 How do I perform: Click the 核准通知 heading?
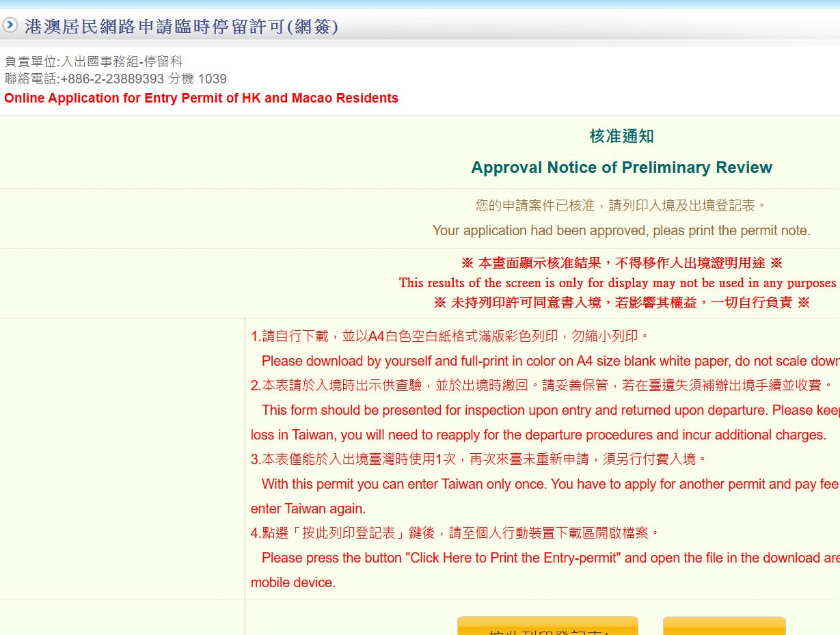point(621,137)
